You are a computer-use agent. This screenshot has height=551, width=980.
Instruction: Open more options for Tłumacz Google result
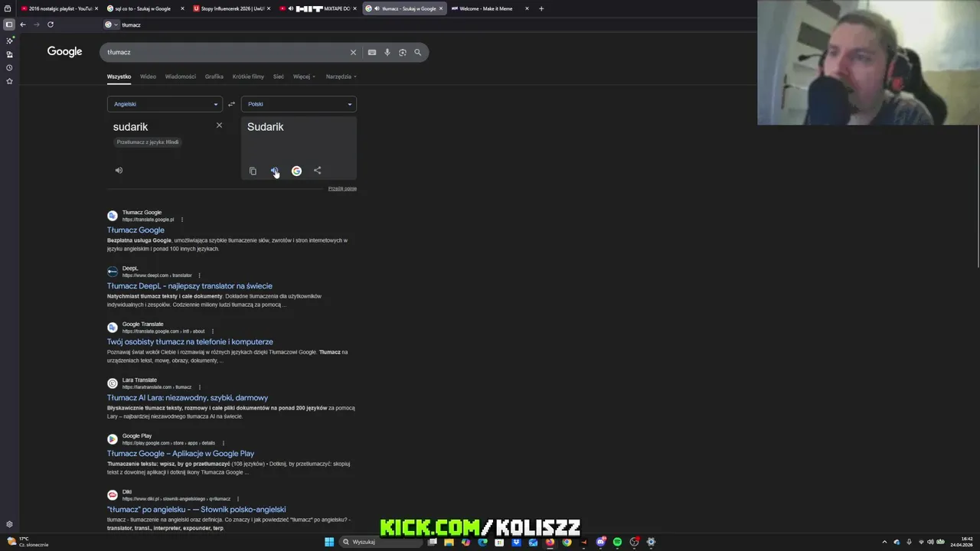(181, 220)
